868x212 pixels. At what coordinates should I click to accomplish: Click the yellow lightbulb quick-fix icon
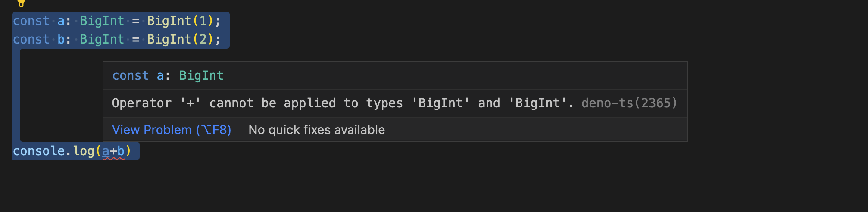click(x=21, y=3)
